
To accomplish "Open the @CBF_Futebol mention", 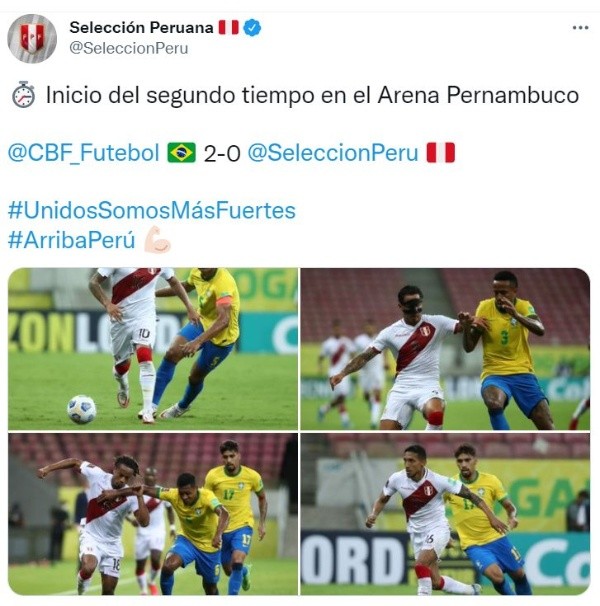I will (x=84, y=152).
